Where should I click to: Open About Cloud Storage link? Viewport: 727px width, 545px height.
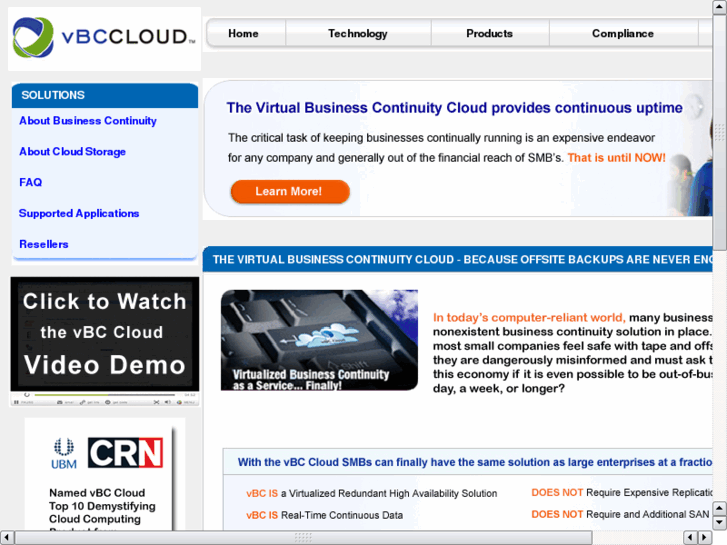72,152
